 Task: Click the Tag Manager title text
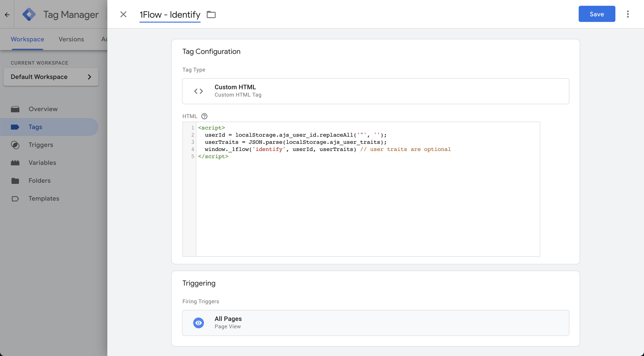[71, 15]
